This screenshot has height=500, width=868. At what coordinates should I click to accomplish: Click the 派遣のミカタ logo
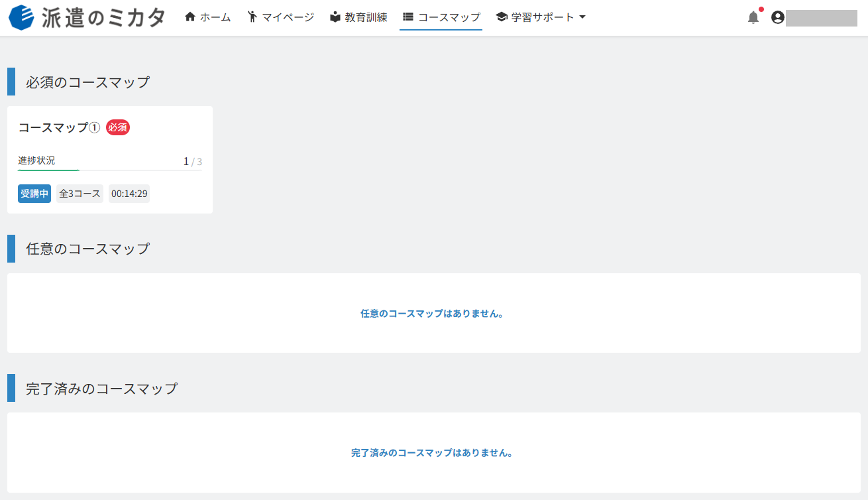coord(87,17)
